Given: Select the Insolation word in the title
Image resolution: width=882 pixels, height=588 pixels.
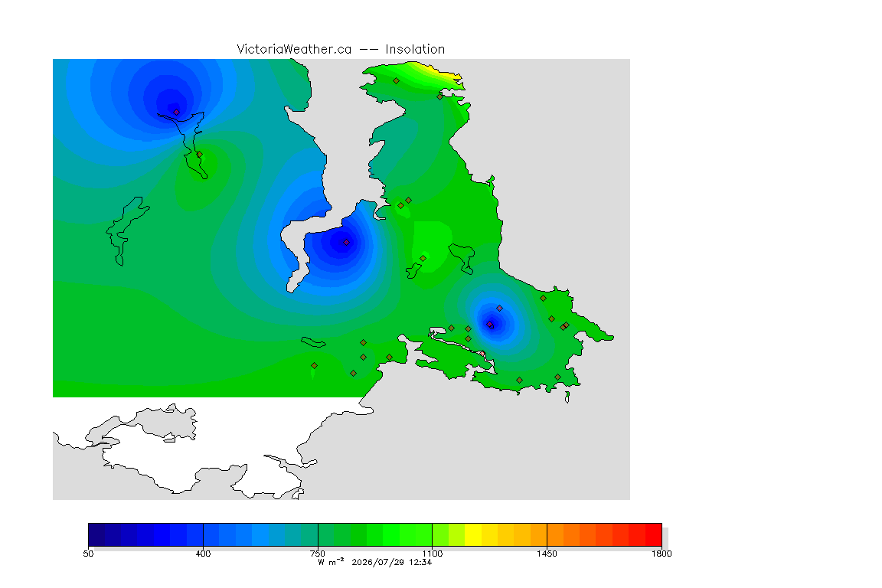Looking at the screenshot, I should click(415, 50).
